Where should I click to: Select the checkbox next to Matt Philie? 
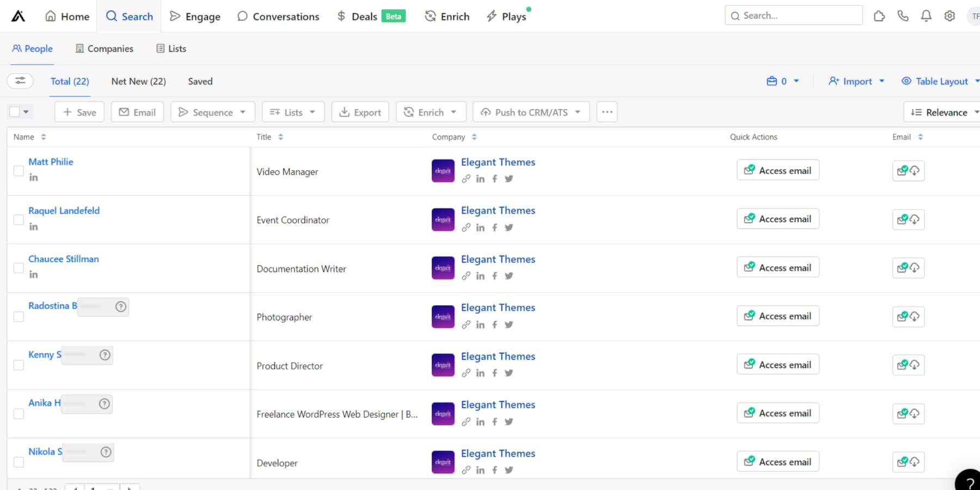[19, 170]
